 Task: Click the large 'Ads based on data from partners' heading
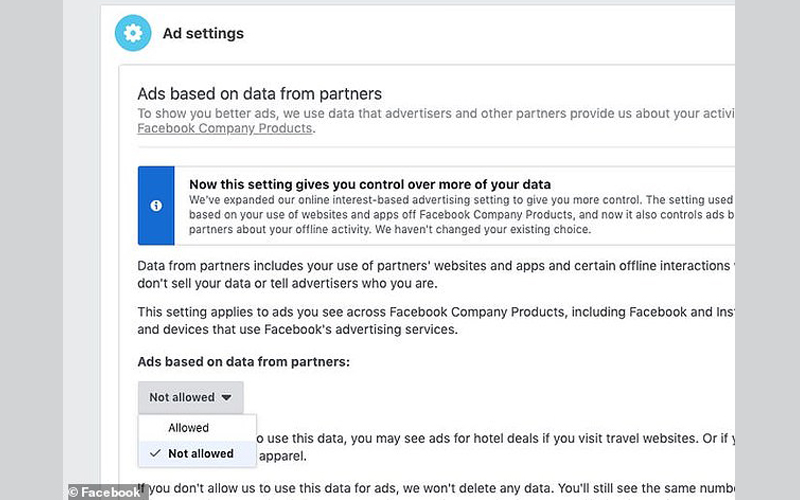coord(259,94)
